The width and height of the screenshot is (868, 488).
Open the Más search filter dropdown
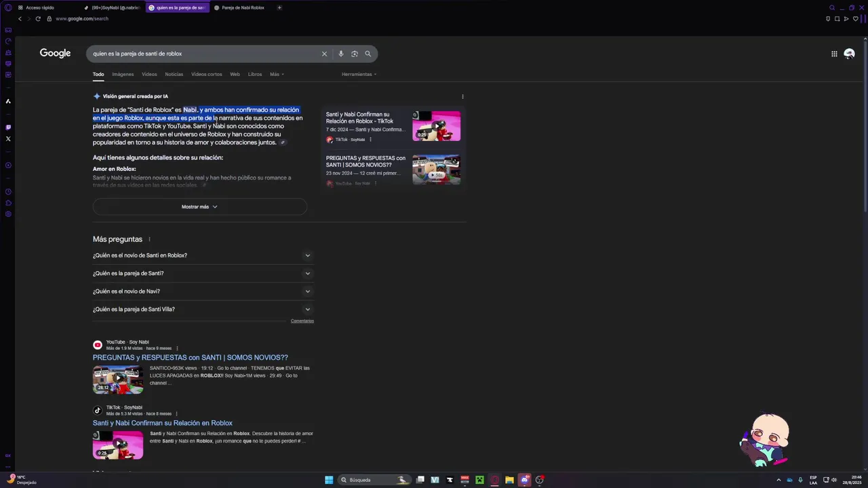click(277, 74)
